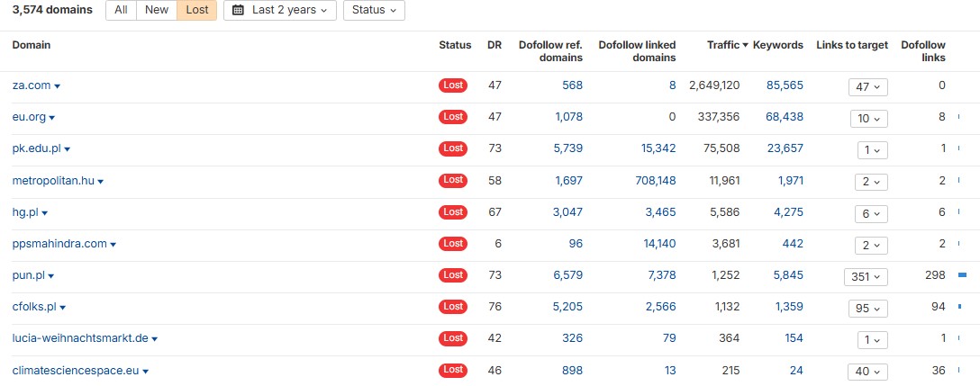Image resolution: width=980 pixels, height=386 pixels.
Task: Click the Lost status badge for za.com
Action: coord(453,85)
